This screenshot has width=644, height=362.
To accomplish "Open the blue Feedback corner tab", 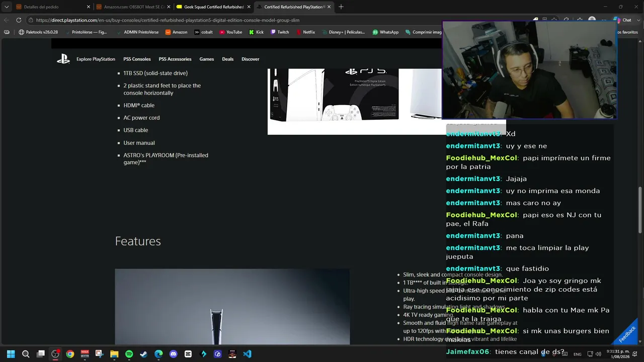I will coord(627,334).
